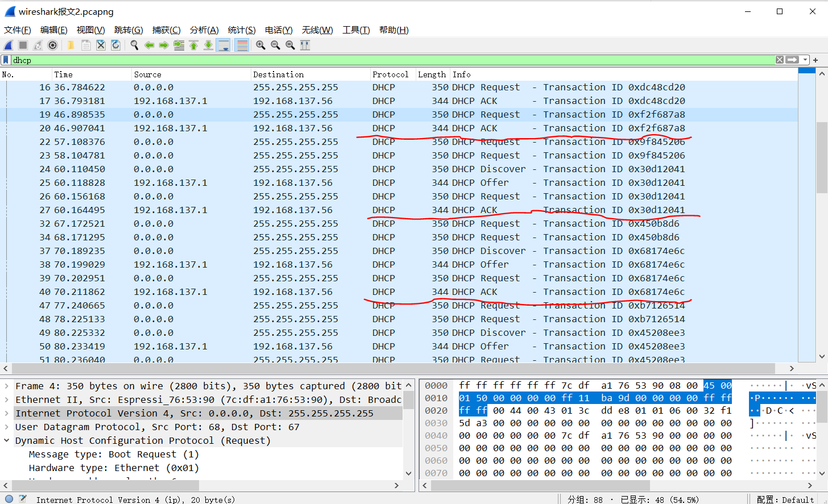Toggle packet list colorization

tap(242, 45)
